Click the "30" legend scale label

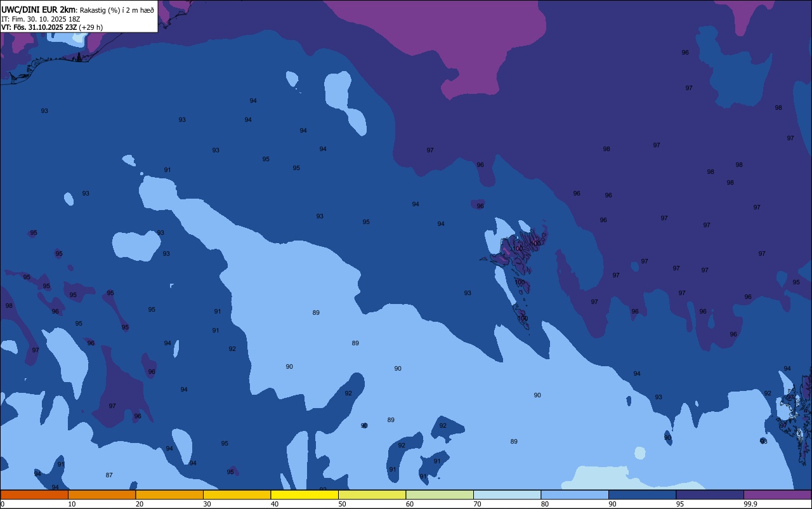tap(207, 504)
